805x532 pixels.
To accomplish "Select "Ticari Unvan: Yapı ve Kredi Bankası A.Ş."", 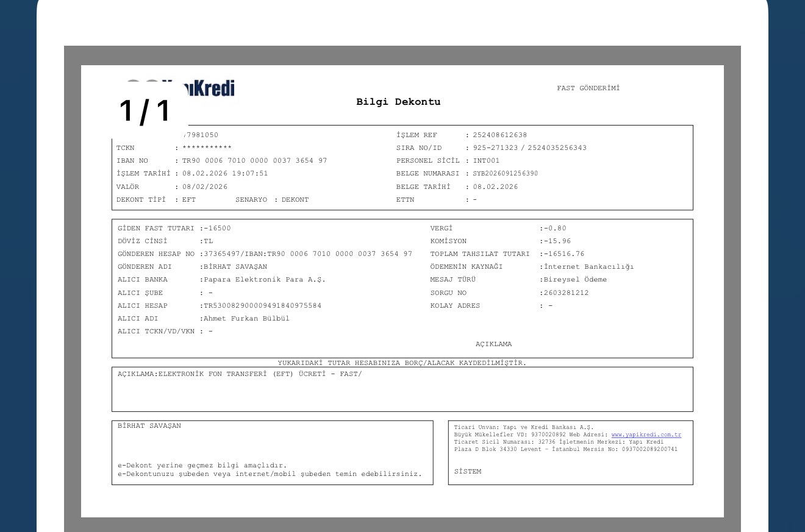I will pyautogui.click(x=524, y=427).
